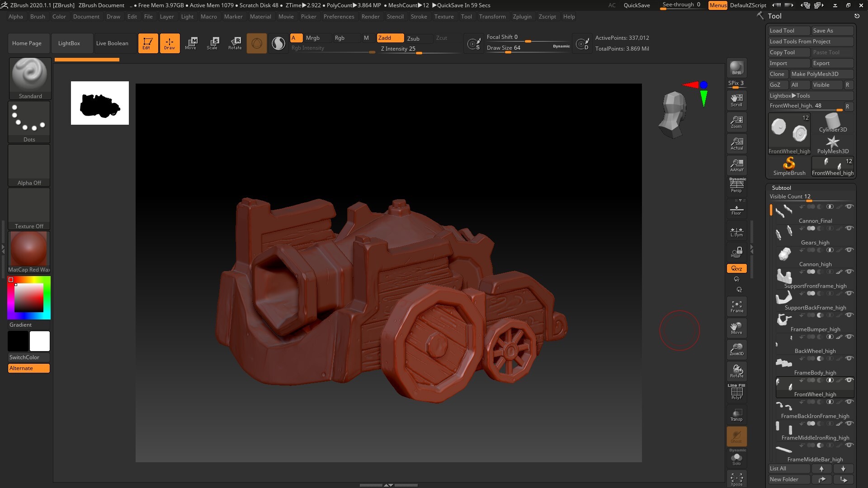The width and height of the screenshot is (868, 488).
Task: Toggle visibility of Gears_high subtool
Action: (x=849, y=228)
